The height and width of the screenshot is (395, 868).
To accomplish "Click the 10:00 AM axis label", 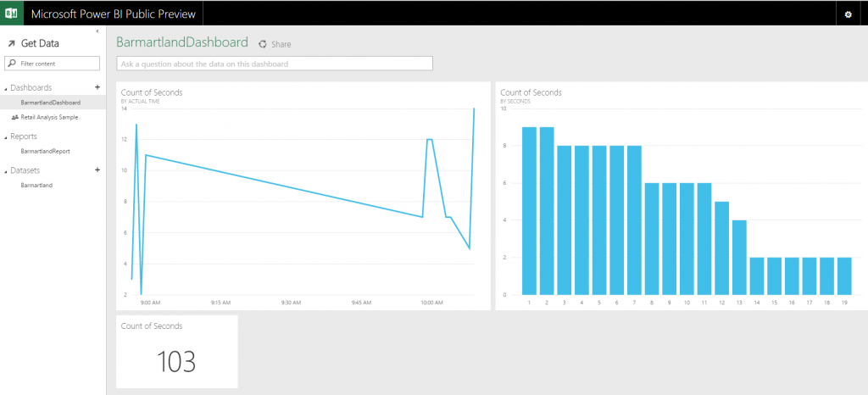I will click(x=431, y=303).
